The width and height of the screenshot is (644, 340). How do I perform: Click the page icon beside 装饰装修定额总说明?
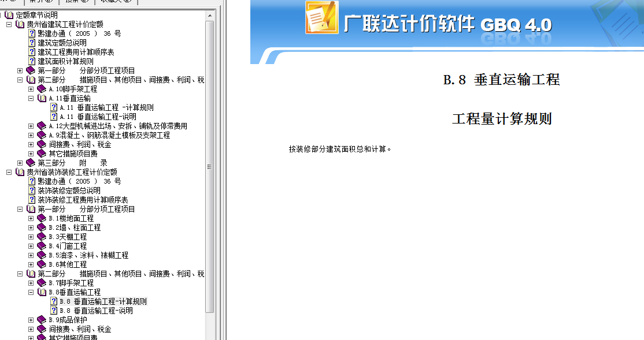point(32,190)
